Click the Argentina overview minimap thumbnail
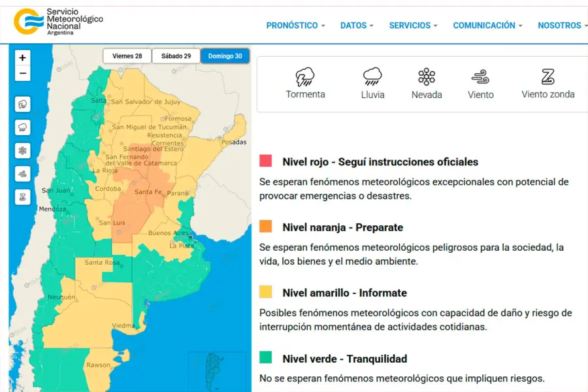588x392 pixels. pyautogui.click(x=214, y=371)
